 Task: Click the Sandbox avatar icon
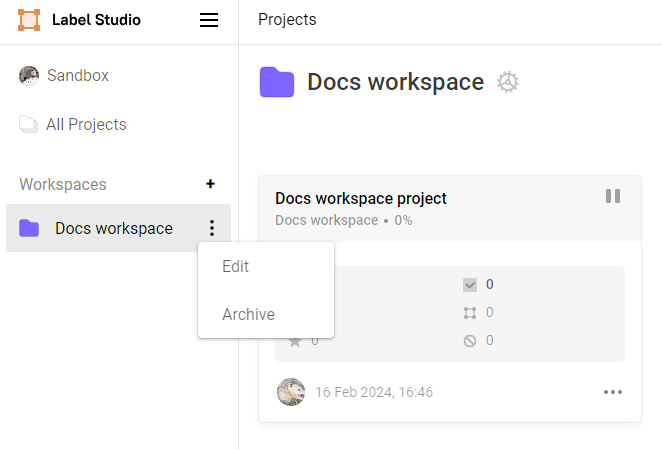29,76
